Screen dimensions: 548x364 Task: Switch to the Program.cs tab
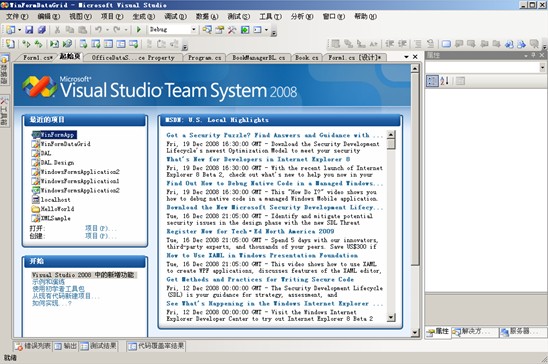click(x=205, y=58)
